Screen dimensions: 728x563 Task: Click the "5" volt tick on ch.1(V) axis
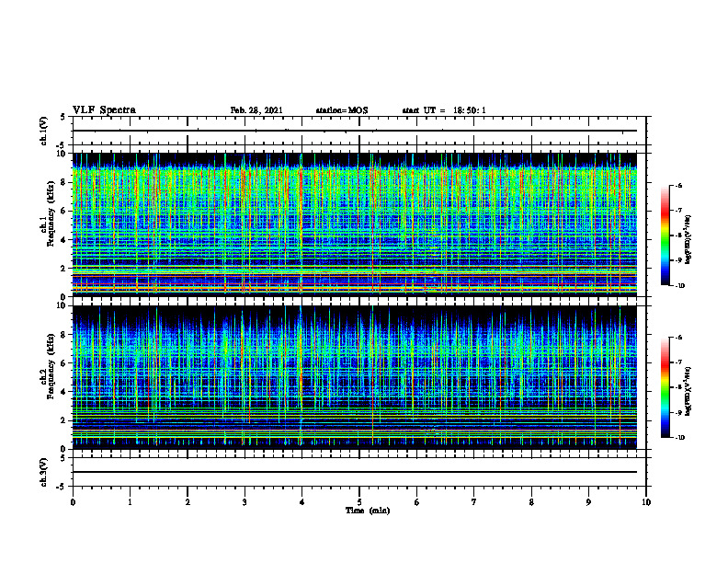(64, 118)
